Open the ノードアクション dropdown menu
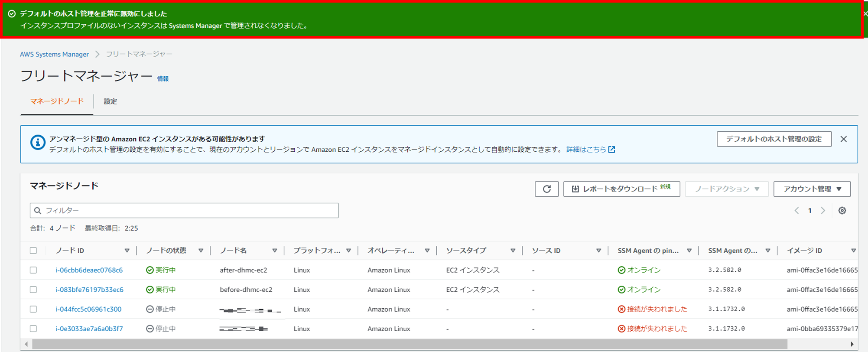This screenshot has height=352, width=868. point(727,189)
